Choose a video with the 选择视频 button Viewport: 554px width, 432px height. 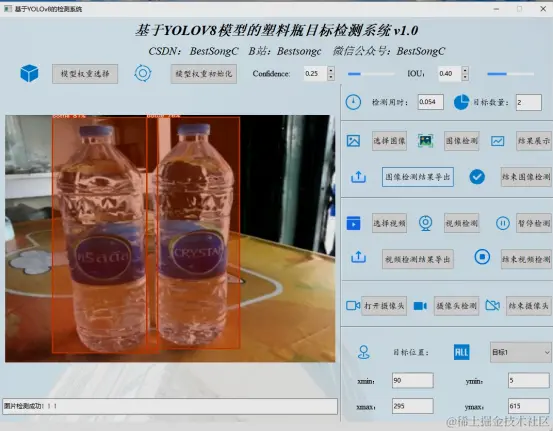click(x=389, y=223)
